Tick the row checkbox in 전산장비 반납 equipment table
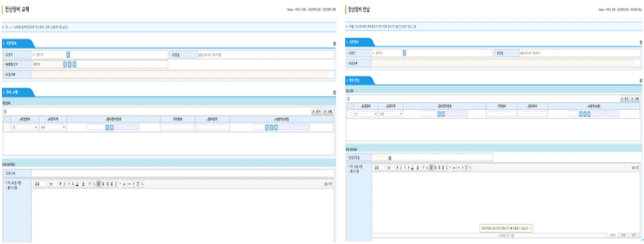 (x=350, y=114)
